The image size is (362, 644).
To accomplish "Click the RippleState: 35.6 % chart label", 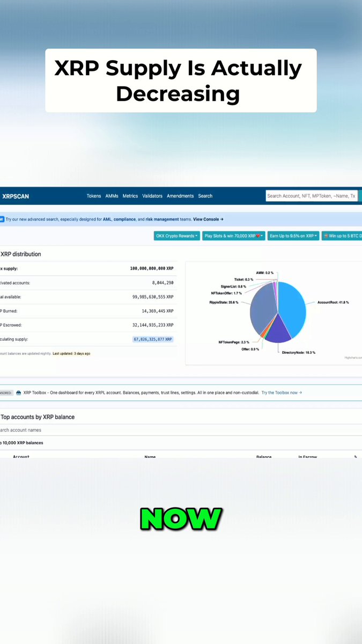I will tap(224, 302).
